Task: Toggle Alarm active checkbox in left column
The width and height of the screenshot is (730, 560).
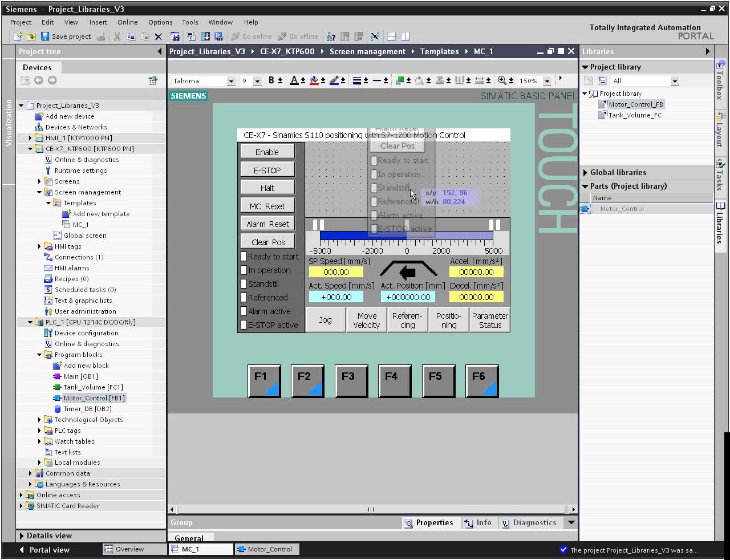Action: pyautogui.click(x=244, y=311)
